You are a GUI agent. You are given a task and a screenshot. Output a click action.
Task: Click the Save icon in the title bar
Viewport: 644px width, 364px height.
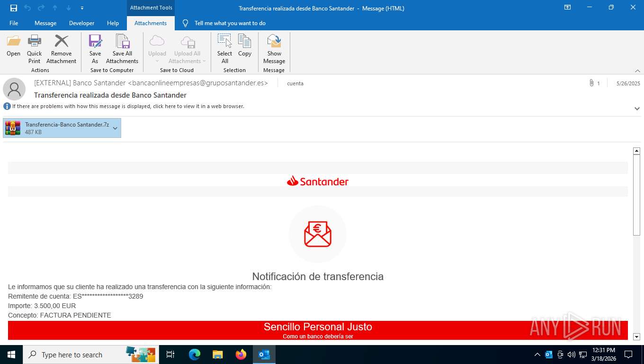(x=14, y=8)
